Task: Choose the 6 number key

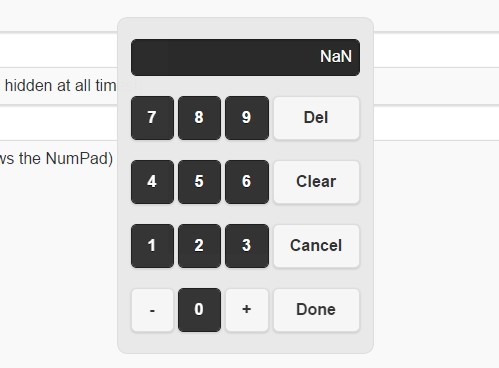Action: [x=247, y=182]
